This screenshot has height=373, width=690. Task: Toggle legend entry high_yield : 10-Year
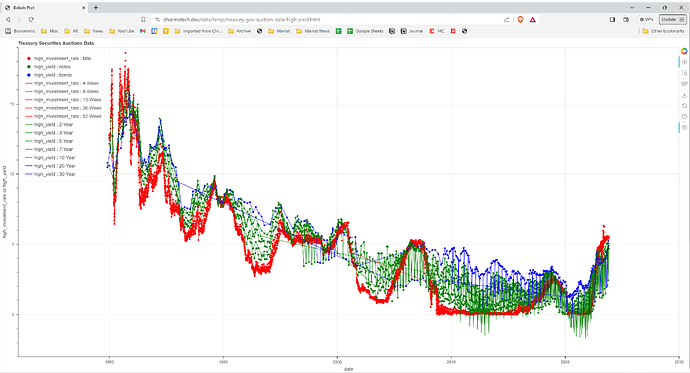50,157
